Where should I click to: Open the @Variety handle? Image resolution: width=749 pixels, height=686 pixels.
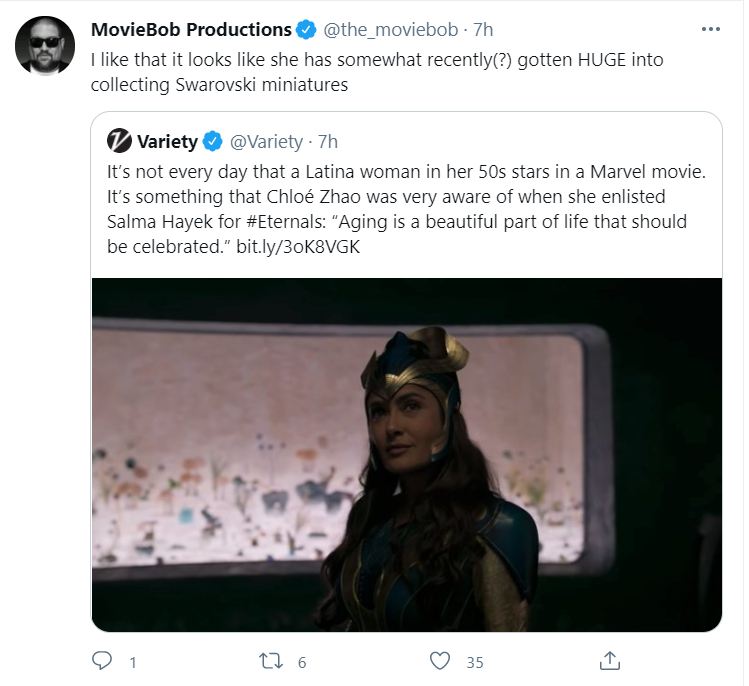point(267,141)
